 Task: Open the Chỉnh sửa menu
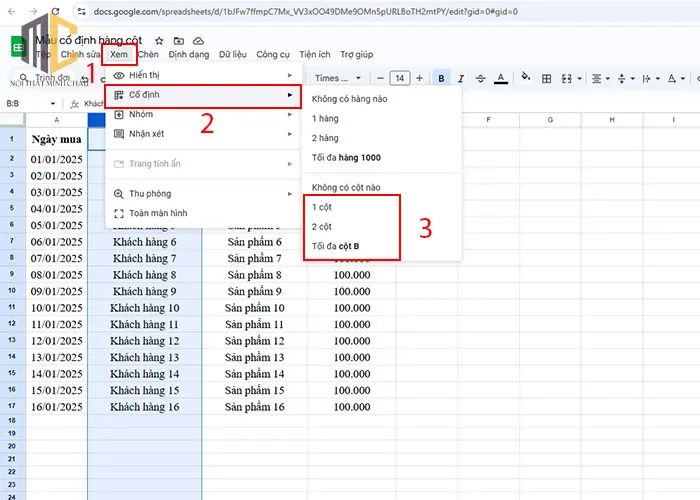coord(80,54)
